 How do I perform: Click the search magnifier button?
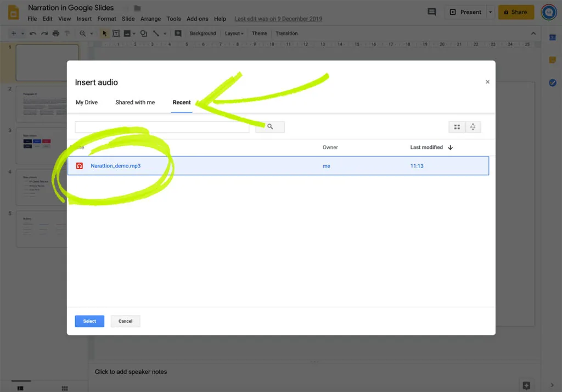pos(270,127)
